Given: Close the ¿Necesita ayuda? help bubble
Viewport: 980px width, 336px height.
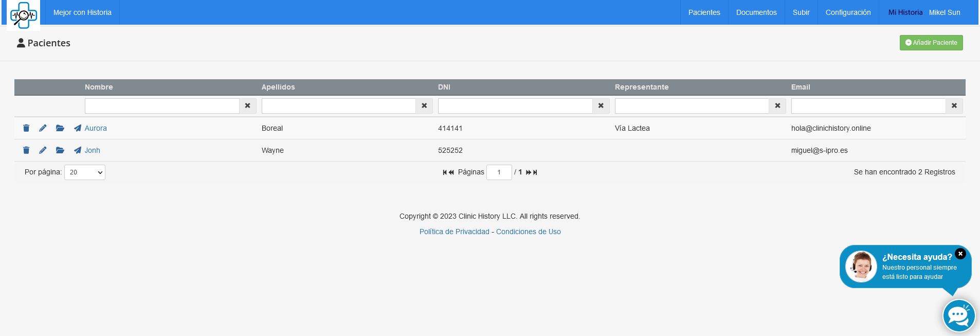Looking at the screenshot, I should [960, 254].
